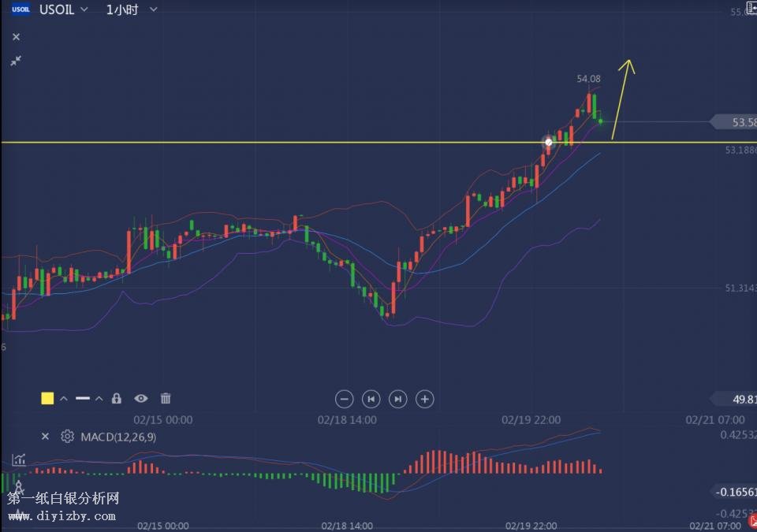
Task: Remove the MACD indicator with X
Action: click(x=45, y=437)
